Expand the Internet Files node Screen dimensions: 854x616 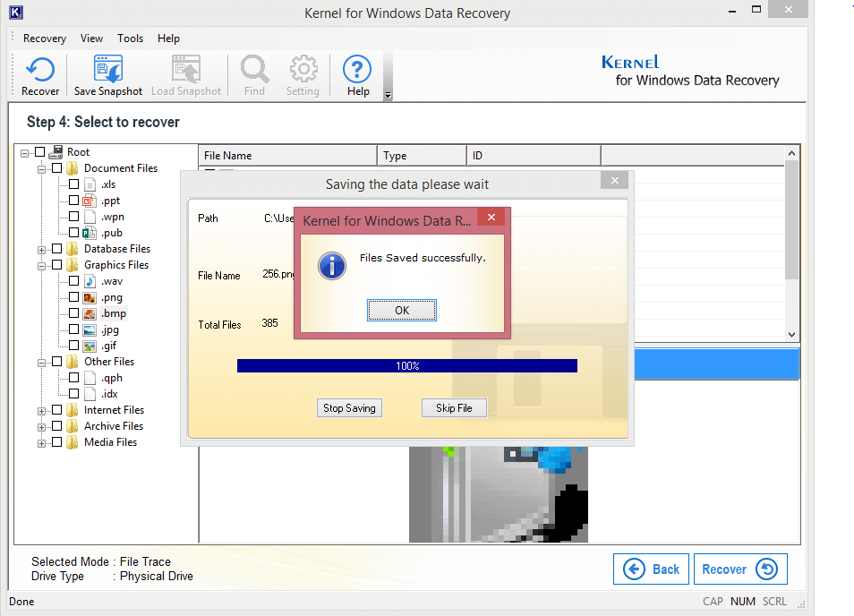point(41,411)
